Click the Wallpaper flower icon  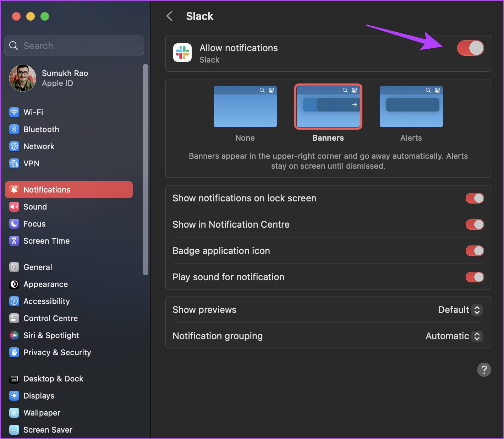(x=14, y=413)
